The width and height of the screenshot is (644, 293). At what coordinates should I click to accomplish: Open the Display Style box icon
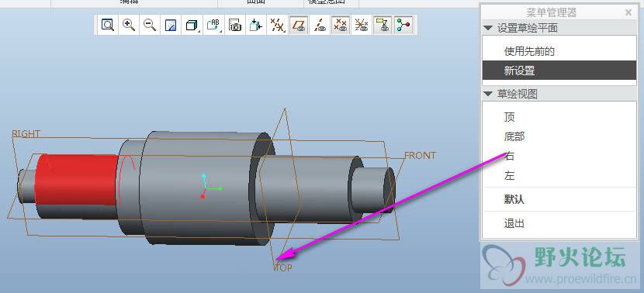pyautogui.click(x=192, y=26)
